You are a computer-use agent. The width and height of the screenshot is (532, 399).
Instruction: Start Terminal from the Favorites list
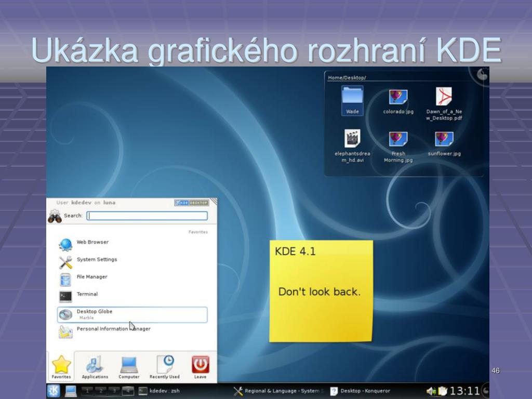click(x=132, y=296)
